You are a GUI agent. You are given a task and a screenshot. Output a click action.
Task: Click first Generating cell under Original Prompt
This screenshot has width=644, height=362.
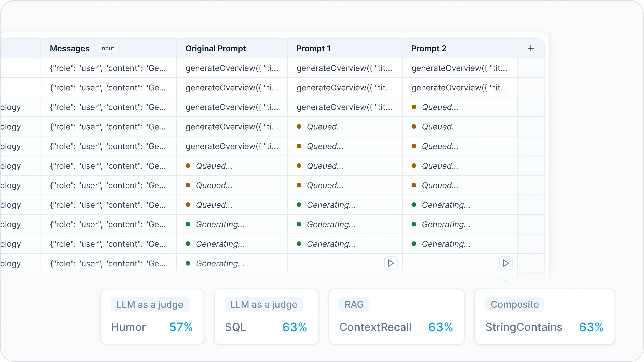click(x=220, y=224)
